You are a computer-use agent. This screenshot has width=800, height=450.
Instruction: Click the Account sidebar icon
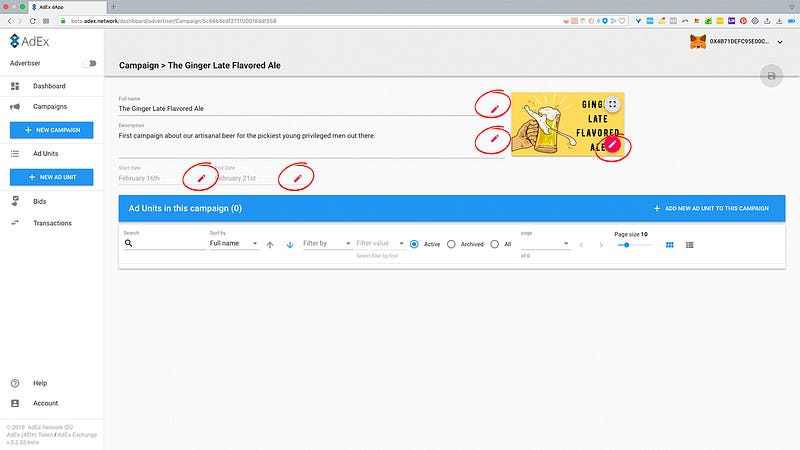pos(15,403)
